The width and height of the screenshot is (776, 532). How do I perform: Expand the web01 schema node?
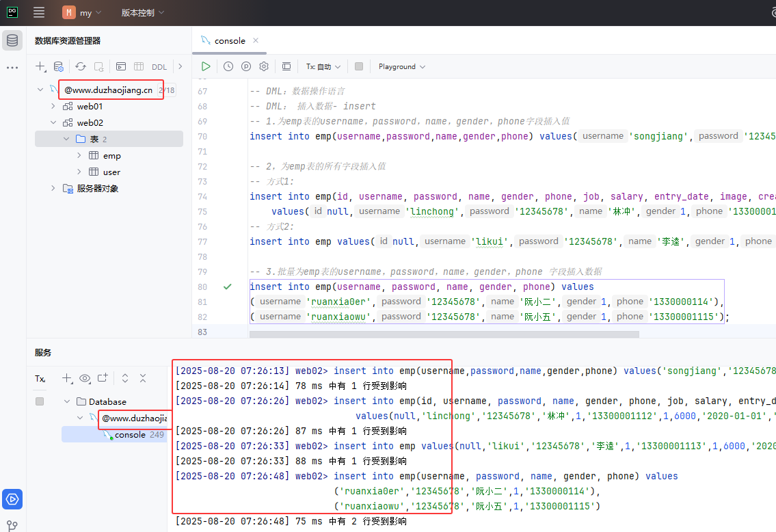pos(53,107)
